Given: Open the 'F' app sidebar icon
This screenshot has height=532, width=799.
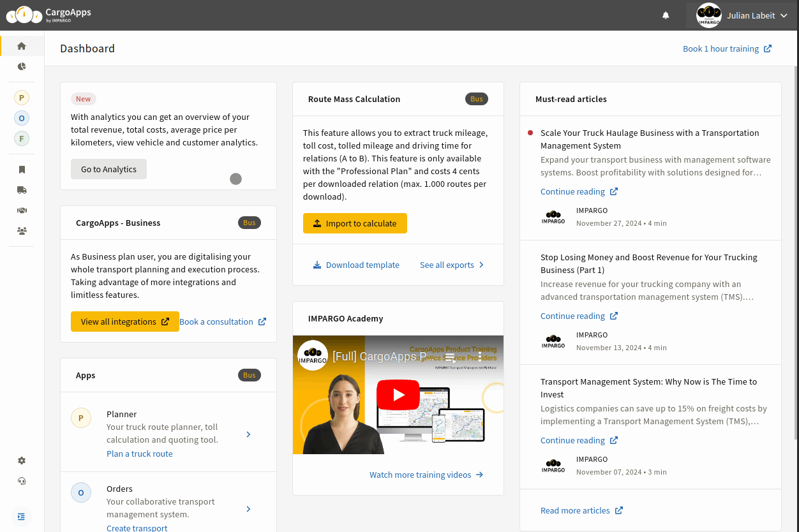Looking at the screenshot, I should click(22, 138).
